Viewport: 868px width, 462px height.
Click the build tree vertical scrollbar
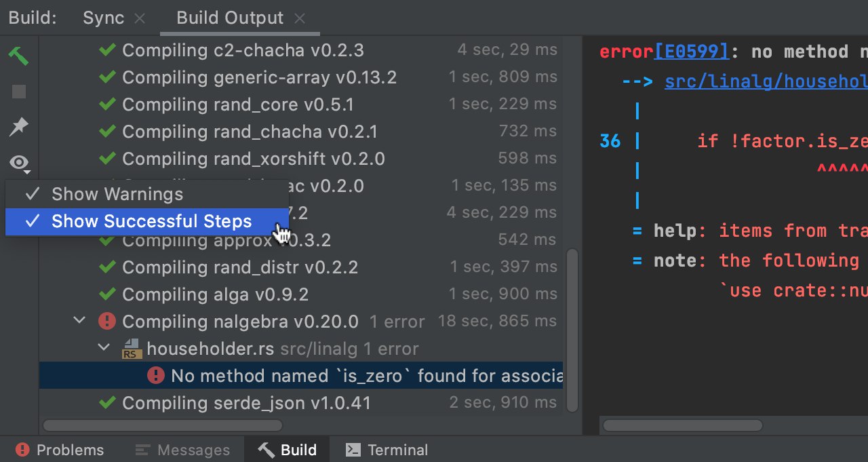(x=573, y=330)
